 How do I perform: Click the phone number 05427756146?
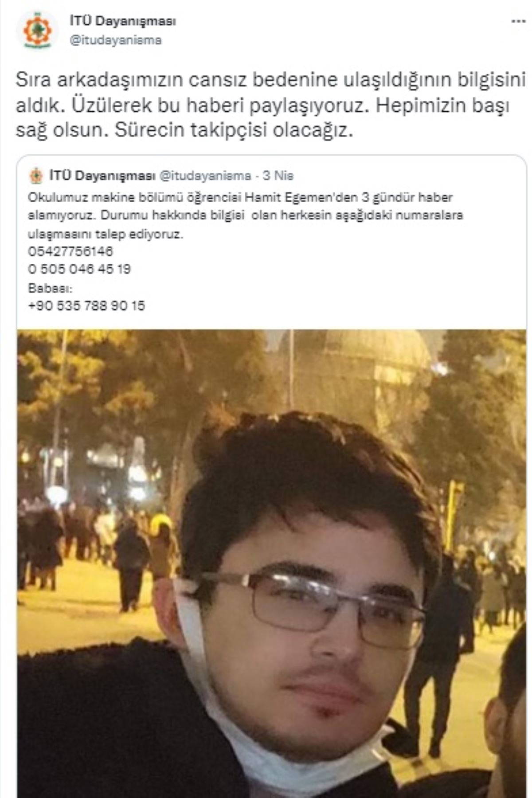point(70,251)
